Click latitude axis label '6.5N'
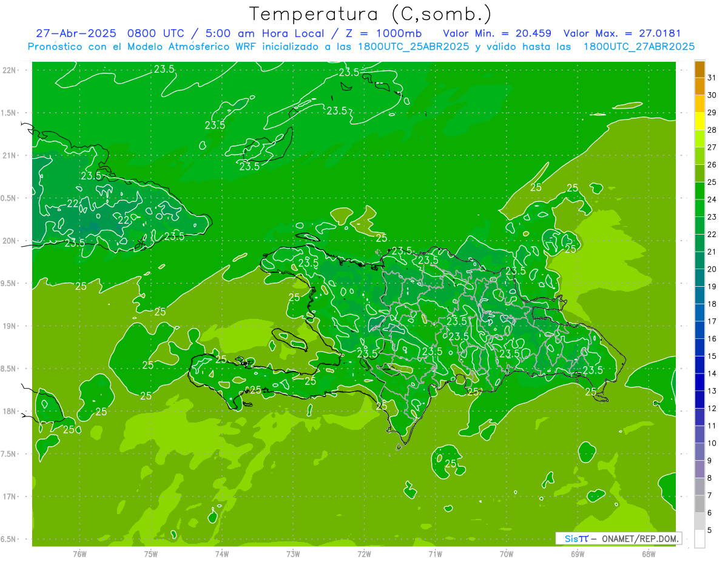Screen dimensions: 728x562 coord(9,540)
